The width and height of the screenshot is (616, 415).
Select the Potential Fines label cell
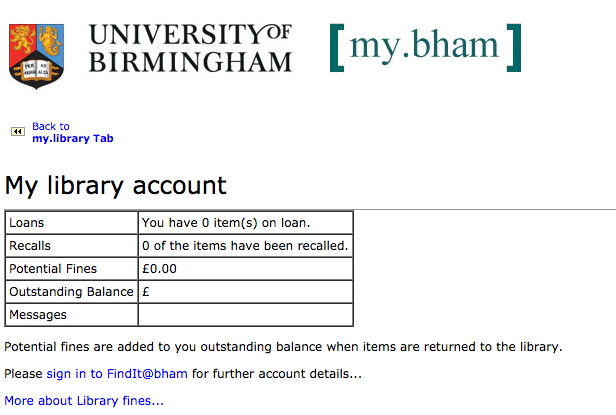click(72, 269)
